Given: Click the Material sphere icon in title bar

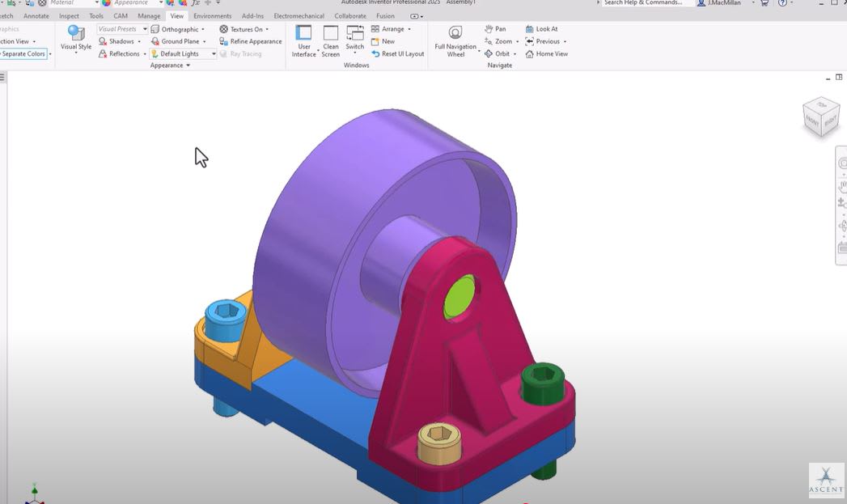Looking at the screenshot, I should [42, 2].
